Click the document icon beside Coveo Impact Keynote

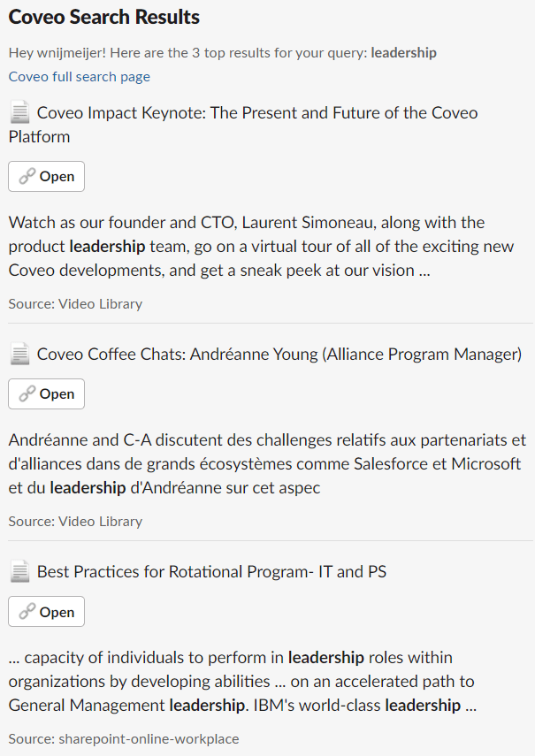coord(19,113)
